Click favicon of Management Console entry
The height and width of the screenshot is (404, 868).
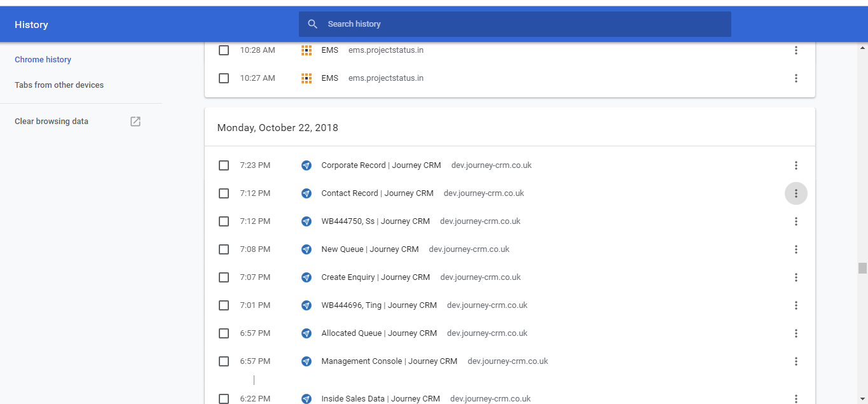(x=307, y=361)
